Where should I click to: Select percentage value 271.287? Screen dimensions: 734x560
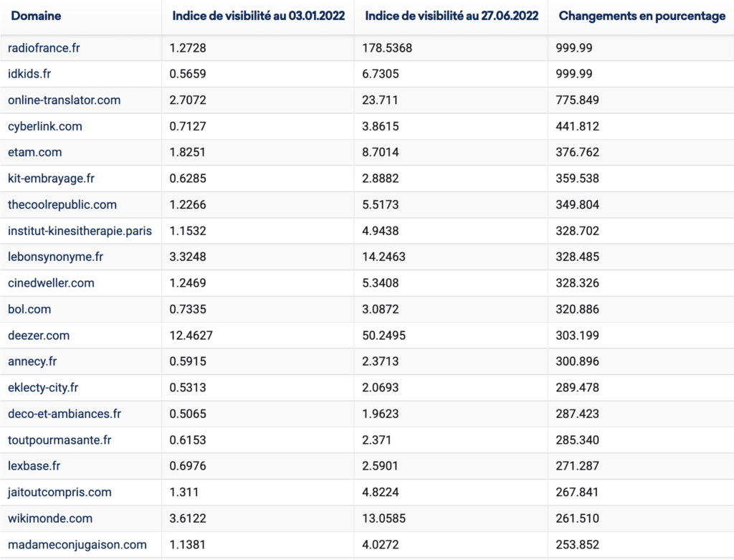[577, 466]
